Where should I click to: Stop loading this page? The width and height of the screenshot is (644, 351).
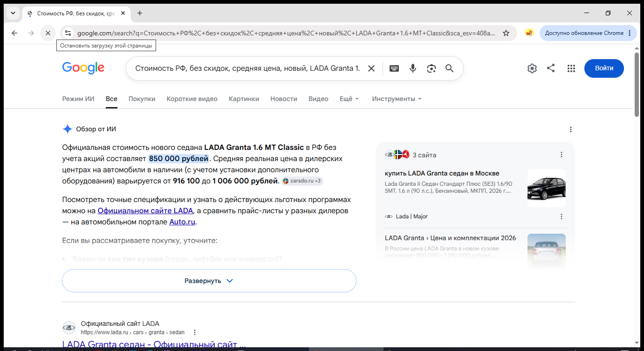pos(48,33)
